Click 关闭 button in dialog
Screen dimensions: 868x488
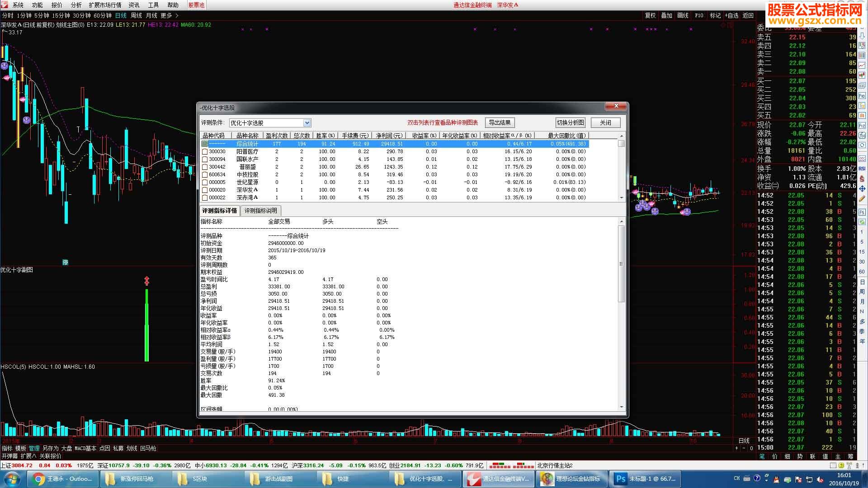click(605, 123)
